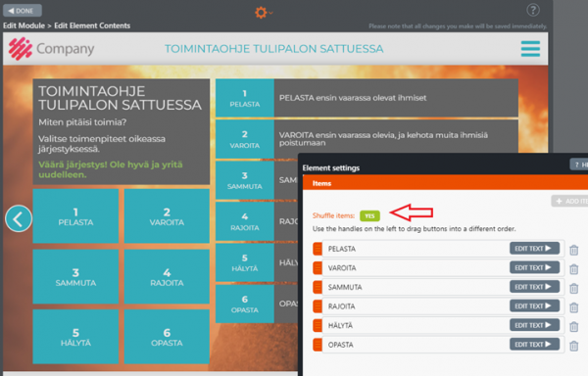Expand Edit Text for PELASTA item

pos(534,249)
